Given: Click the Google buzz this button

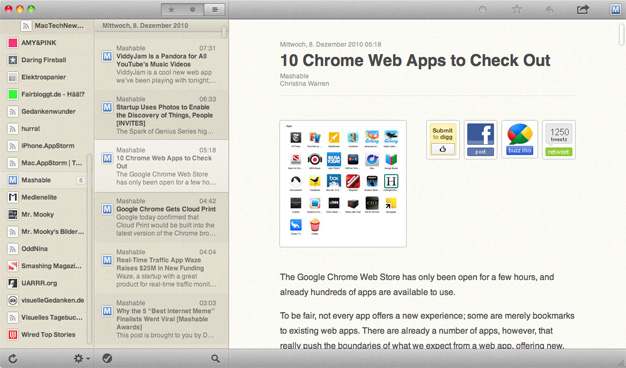Looking at the screenshot, I should [519, 140].
